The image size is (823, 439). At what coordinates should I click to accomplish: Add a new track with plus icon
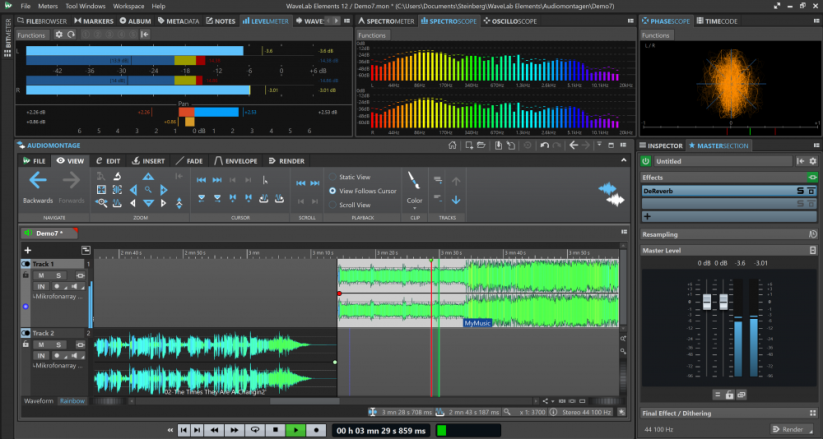pos(27,250)
